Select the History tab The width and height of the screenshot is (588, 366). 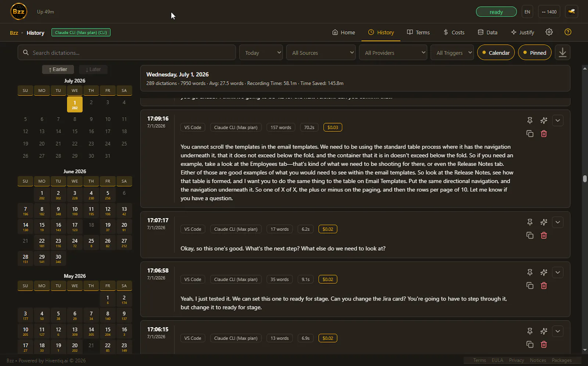click(x=381, y=32)
